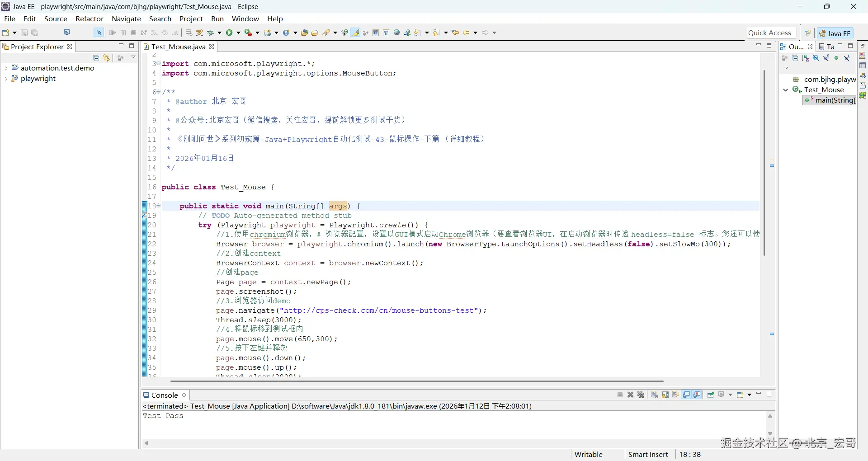
Task: Click the editor vertical scrollbar
Action: point(764,163)
